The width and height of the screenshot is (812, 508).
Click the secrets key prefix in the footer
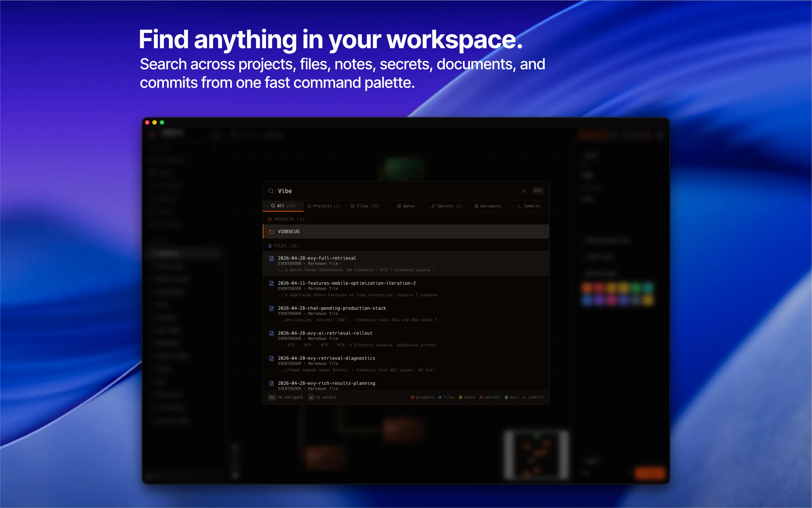(490, 397)
